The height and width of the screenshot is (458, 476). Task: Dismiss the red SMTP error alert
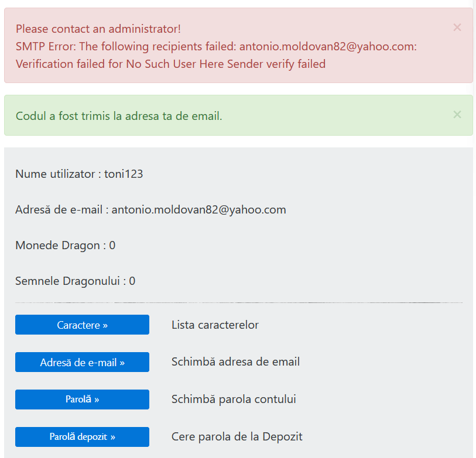point(457,27)
